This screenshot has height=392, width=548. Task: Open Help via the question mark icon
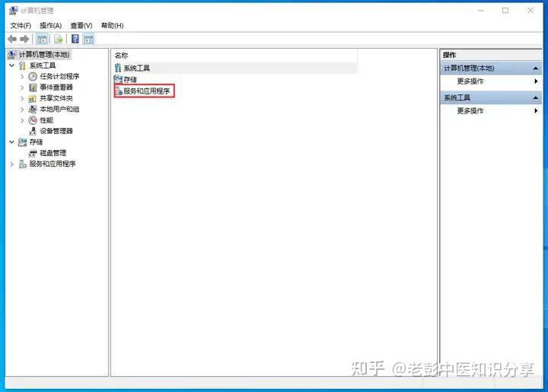[75, 39]
